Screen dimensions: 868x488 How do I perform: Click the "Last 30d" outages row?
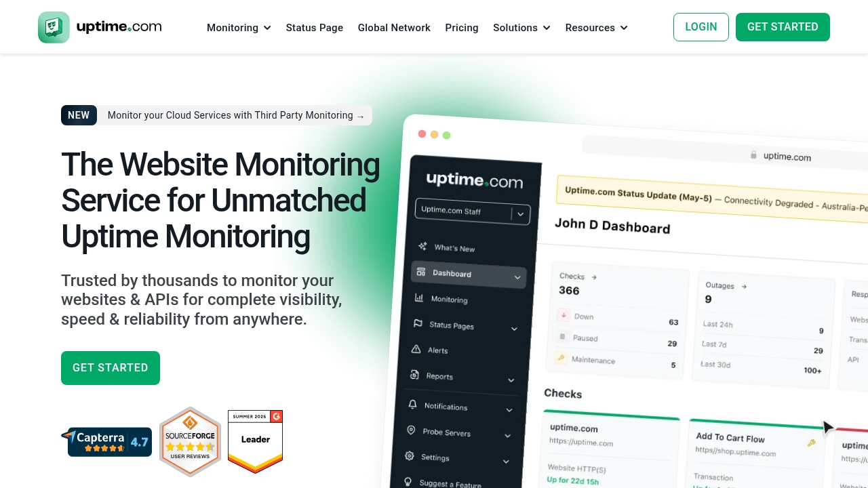point(761,367)
